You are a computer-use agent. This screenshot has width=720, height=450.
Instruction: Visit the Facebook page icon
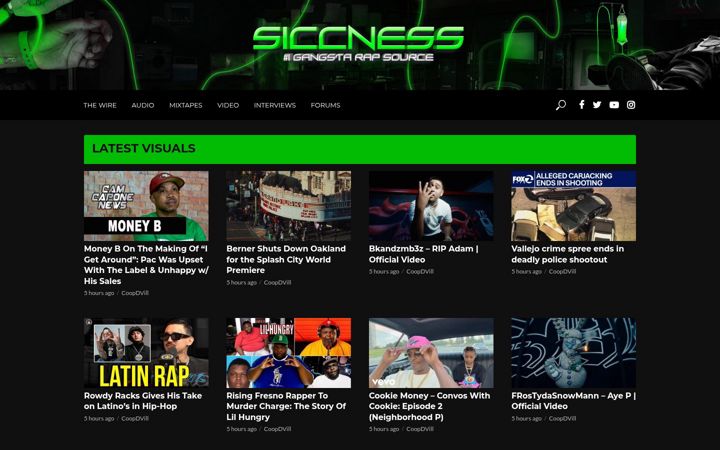[x=581, y=105]
